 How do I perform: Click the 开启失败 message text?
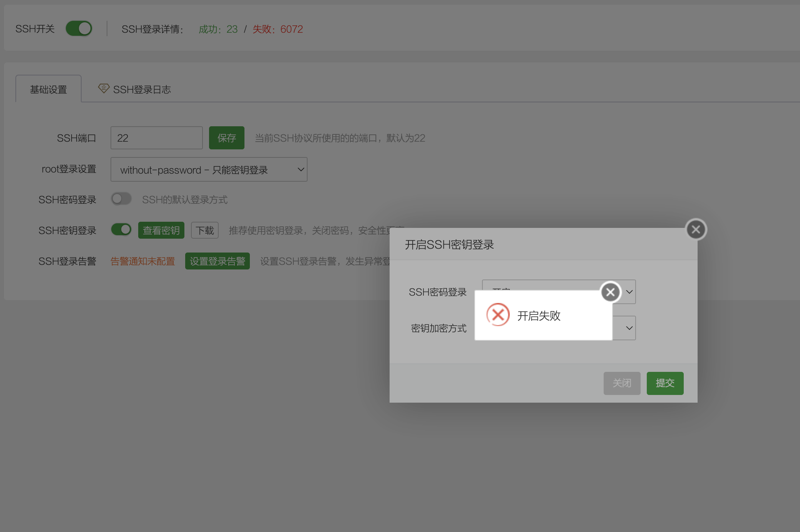[x=539, y=316]
